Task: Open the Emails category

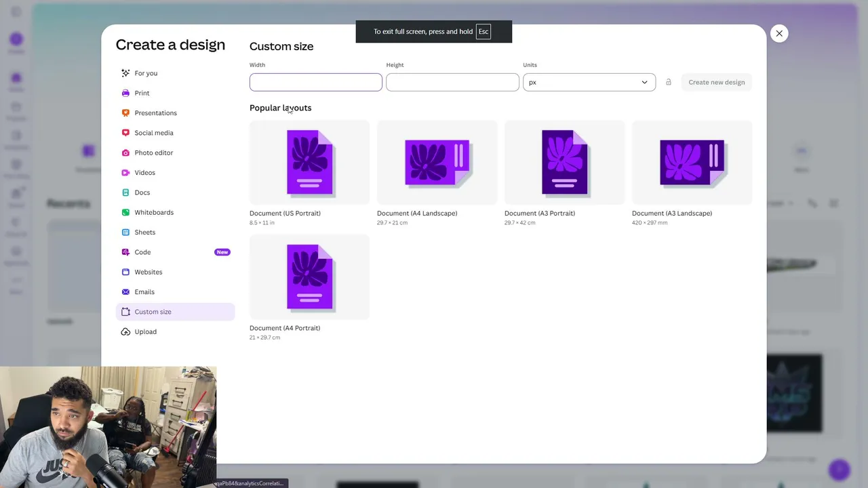Action: point(176,292)
